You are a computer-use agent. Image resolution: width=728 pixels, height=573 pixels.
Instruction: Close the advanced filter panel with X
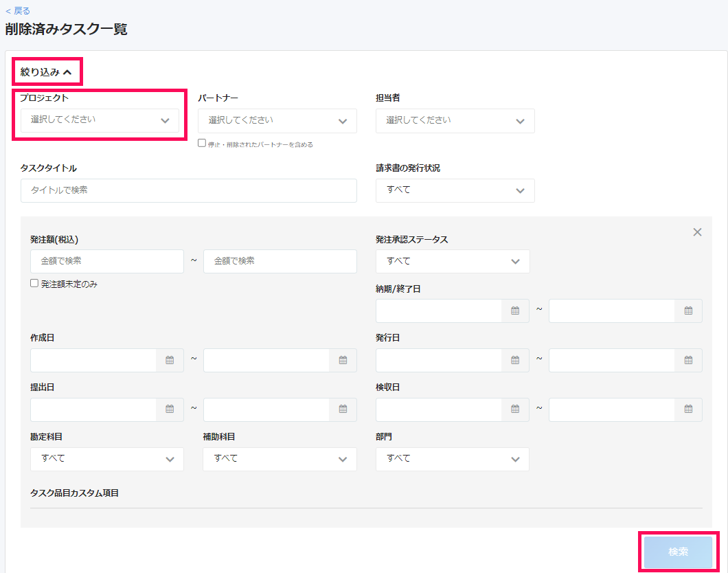697,232
